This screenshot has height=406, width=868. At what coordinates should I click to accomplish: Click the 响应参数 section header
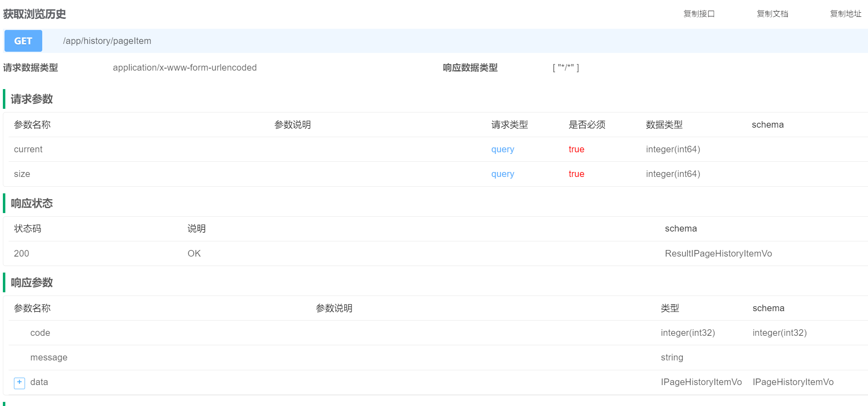pos(32,282)
